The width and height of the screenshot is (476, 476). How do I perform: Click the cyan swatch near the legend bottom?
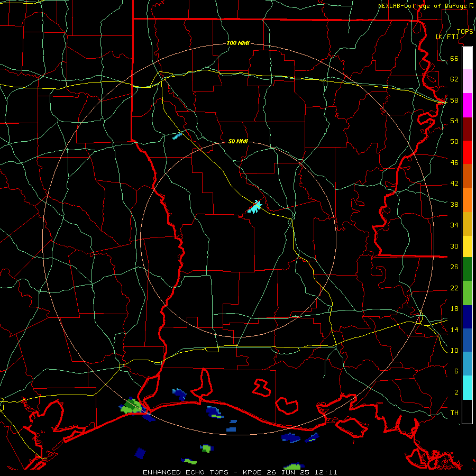pyautogui.click(x=467, y=388)
